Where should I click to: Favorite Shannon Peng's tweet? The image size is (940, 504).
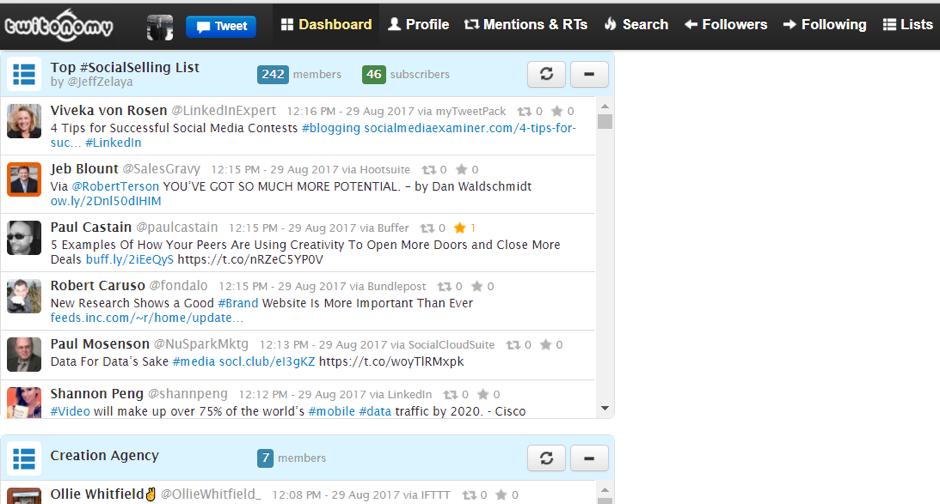point(483,394)
